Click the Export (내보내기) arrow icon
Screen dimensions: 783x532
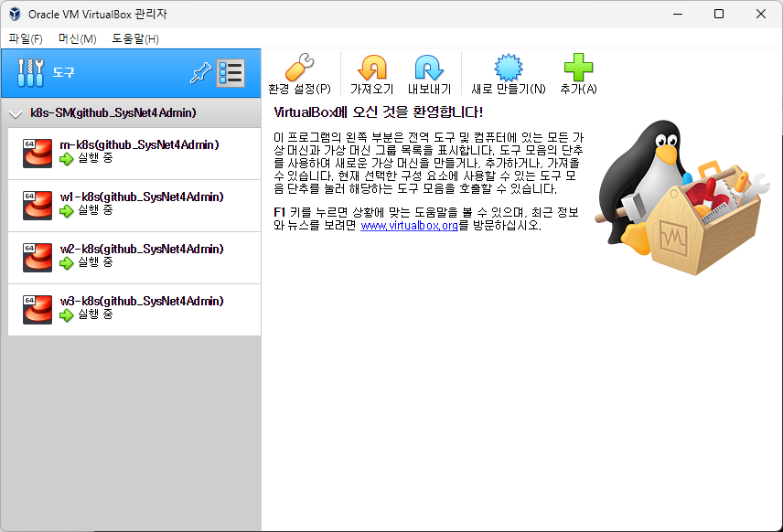[x=429, y=68]
